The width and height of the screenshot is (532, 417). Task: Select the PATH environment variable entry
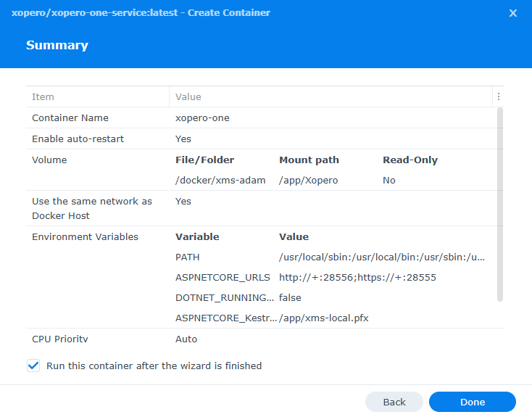click(187, 257)
